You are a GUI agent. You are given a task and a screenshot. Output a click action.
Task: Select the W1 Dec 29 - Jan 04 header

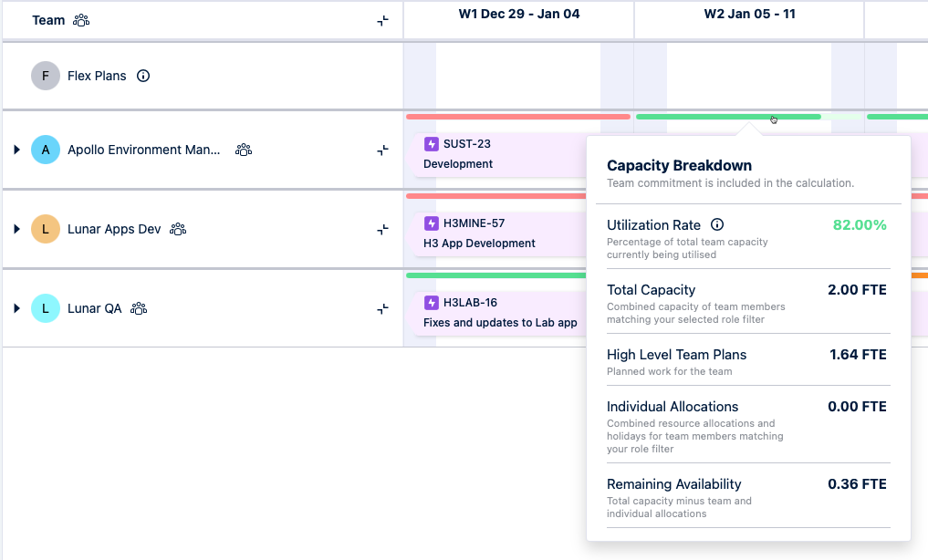click(x=517, y=14)
